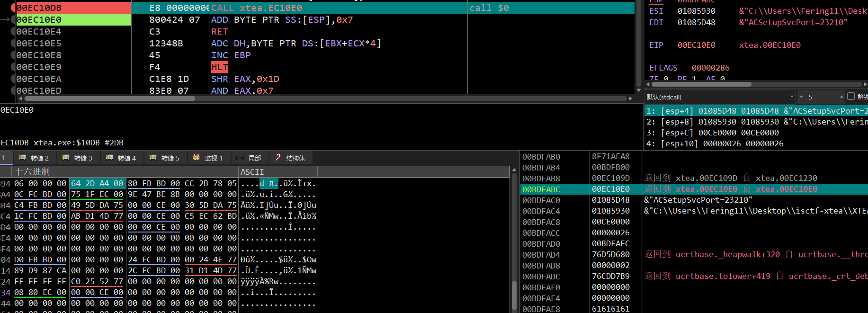The image size is (868, 313).
Task: Click the dump panel vertical scrollbar up arrow
Action: pos(514,170)
